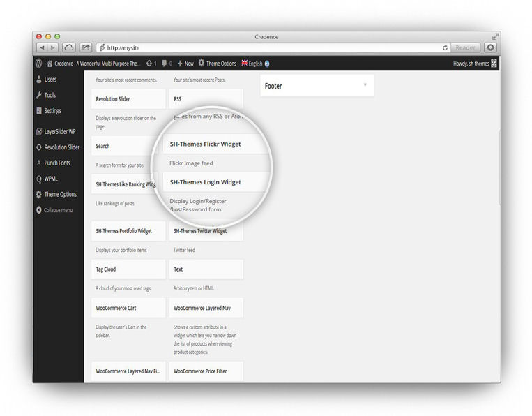Select the SH-Themes Flickr Widget
The height and width of the screenshot is (416, 532).
pos(206,144)
